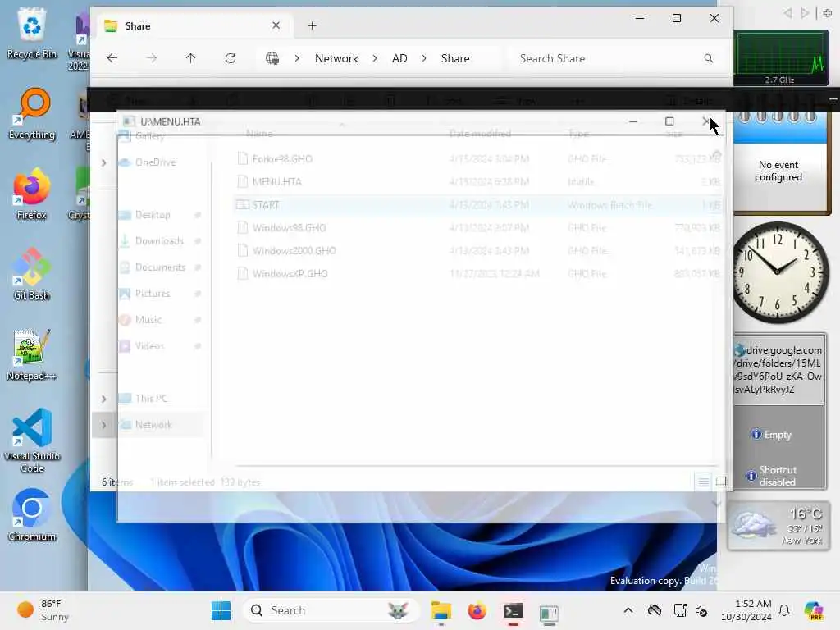The image size is (840, 630).
Task: Click the taskbar Search box
Action: (x=330, y=610)
